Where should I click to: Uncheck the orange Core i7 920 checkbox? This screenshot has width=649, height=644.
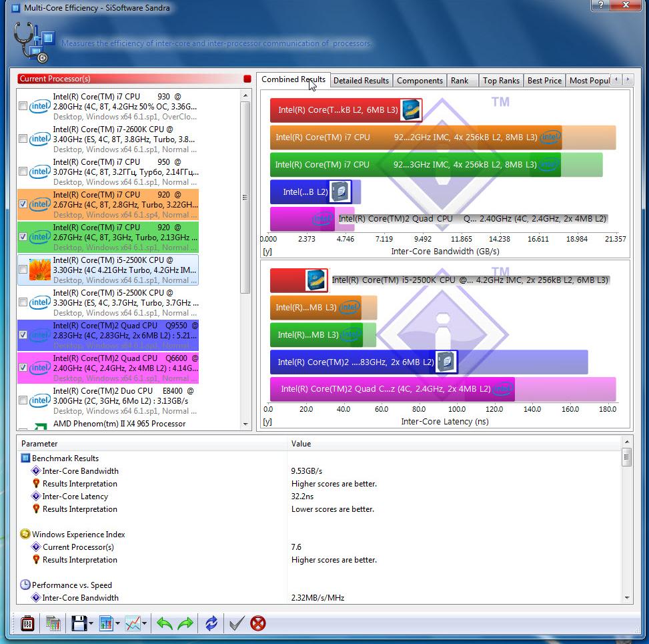23,204
